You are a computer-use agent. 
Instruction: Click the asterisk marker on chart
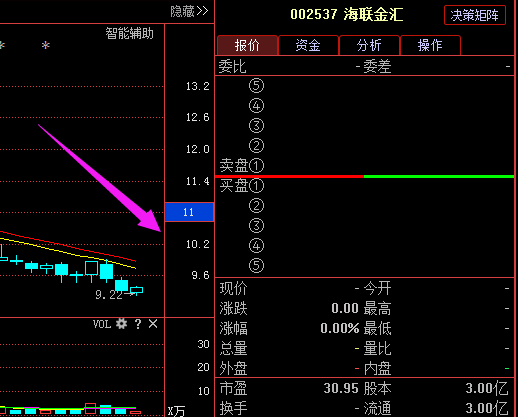(46, 45)
